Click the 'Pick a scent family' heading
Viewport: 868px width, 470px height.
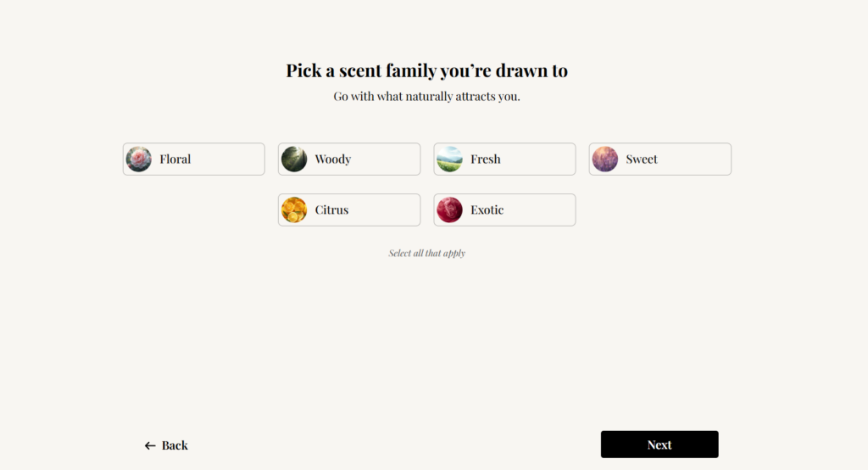coord(427,71)
